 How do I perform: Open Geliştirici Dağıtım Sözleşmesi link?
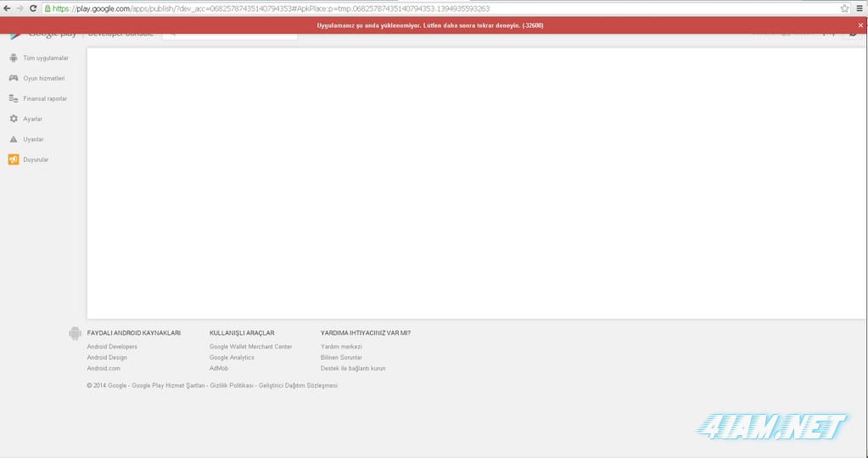pos(299,386)
